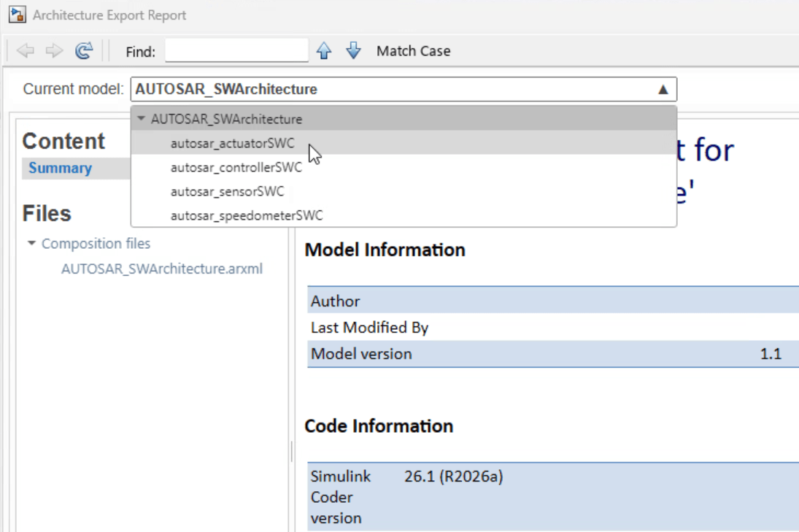
Task: Select autosar_actuatorSWC from the model list
Action: [232, 144]
